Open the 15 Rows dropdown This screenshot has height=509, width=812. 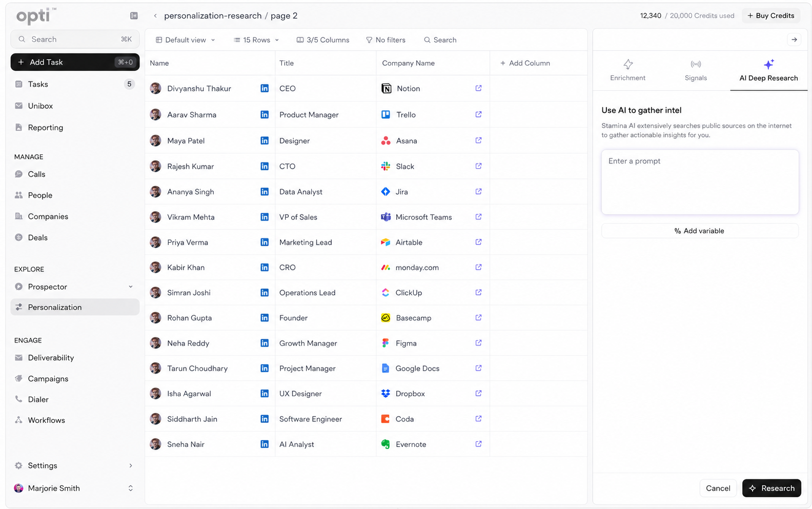pyautogui.click(x=256, y=40)
